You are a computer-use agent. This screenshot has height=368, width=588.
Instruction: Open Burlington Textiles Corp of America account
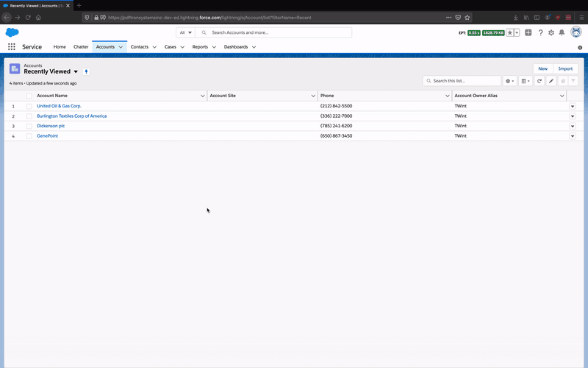tap(71, 116)
